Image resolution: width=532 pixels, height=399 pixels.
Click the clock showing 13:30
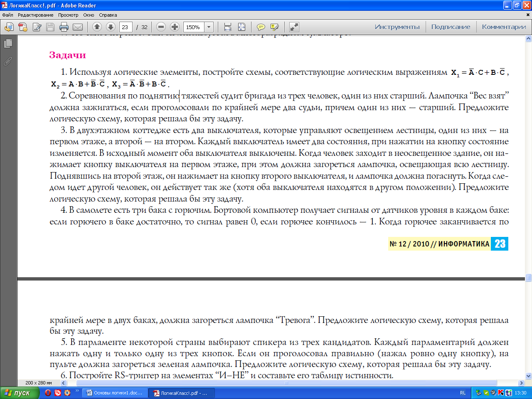click(520, 393)
